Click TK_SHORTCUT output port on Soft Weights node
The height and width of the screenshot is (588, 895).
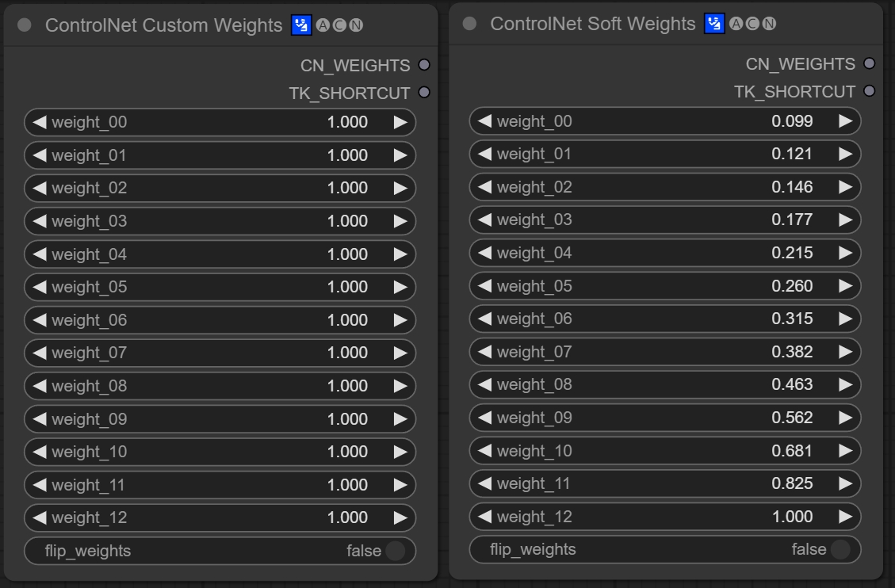point(869,91)
